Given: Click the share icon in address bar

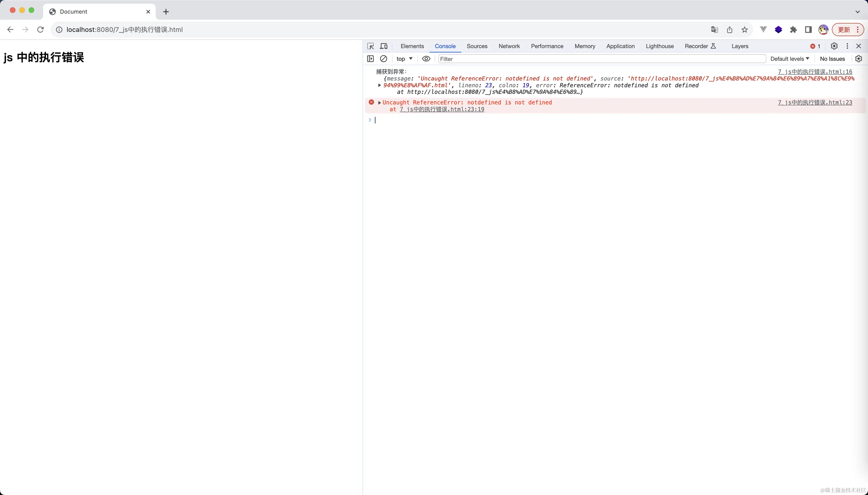Looking at the screenshot, I should coord(729,30).
